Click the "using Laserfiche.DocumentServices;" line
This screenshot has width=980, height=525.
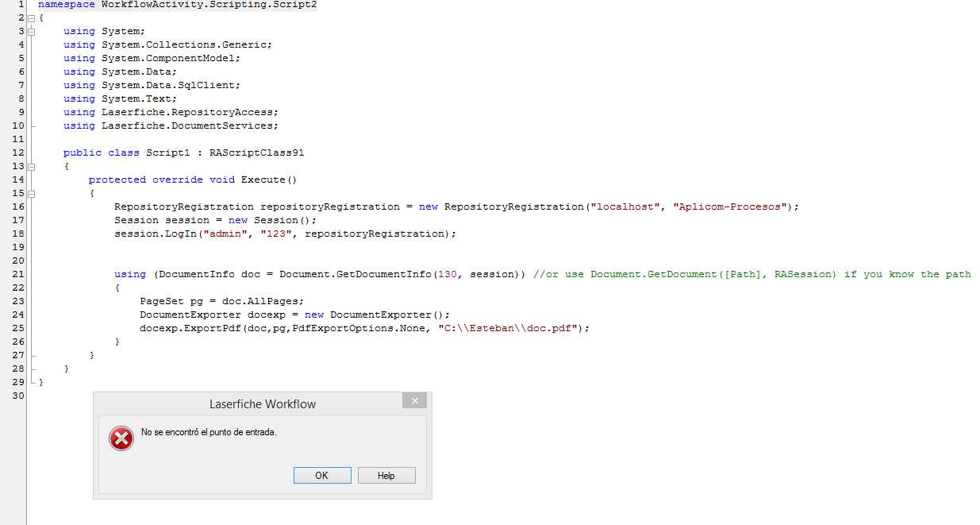(171, 125)
